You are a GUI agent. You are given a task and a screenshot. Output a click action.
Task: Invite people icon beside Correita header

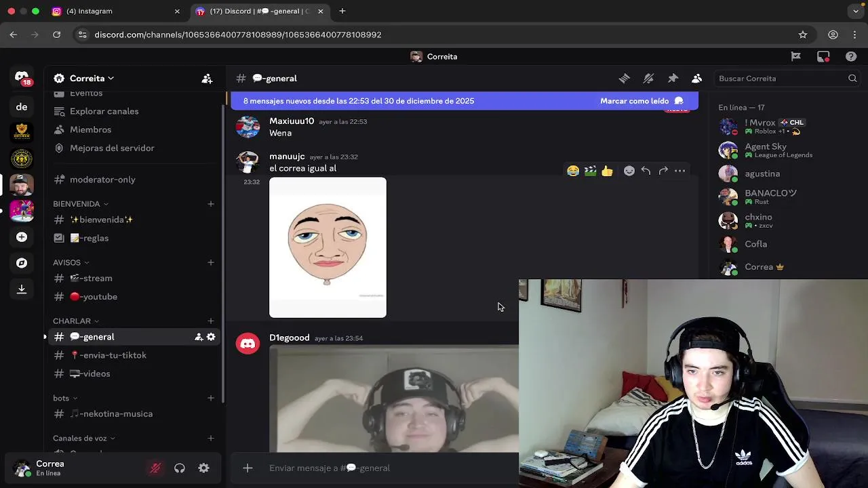[x=207, y=79]
